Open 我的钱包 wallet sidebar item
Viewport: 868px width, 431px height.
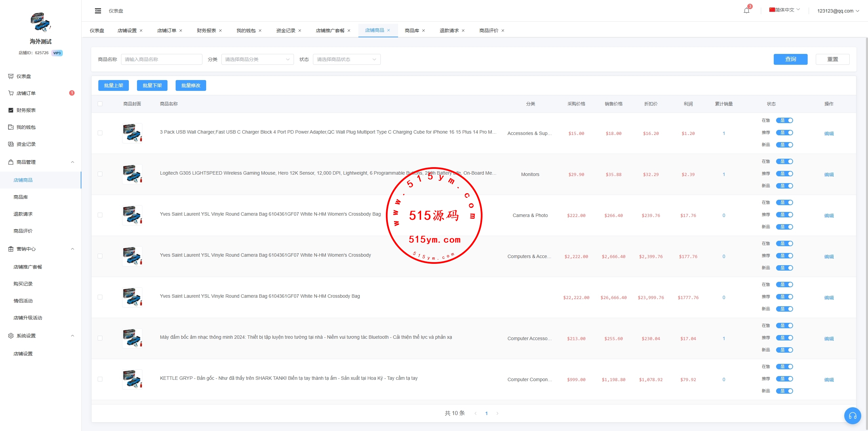click(26, 127)
